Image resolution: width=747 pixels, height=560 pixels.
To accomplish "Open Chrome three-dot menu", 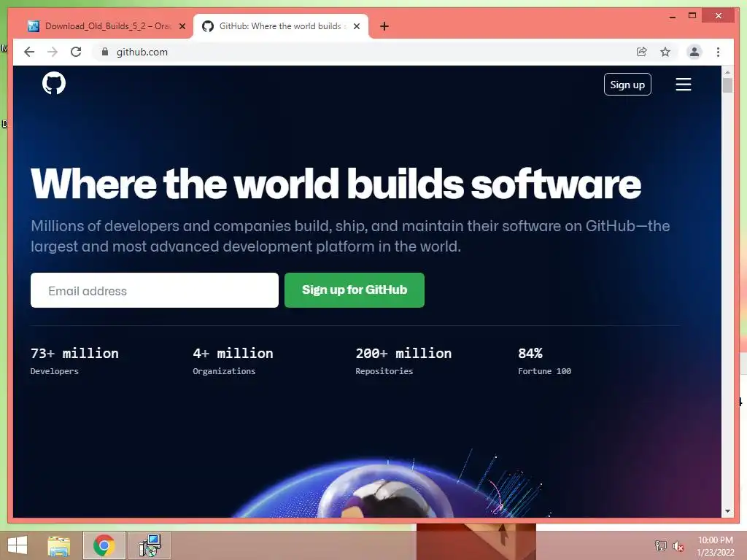I will pos(718,52).
